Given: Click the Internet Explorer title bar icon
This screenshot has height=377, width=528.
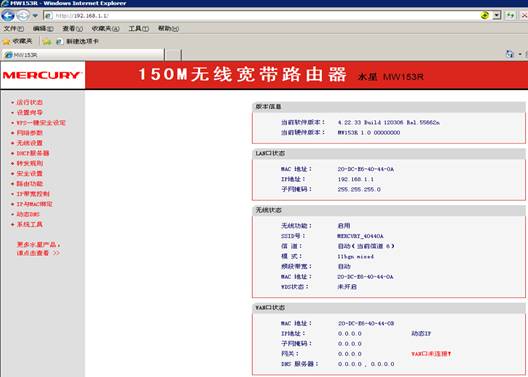Looking at the screenshot, I should pyautogui.click(x=4, y=3).
